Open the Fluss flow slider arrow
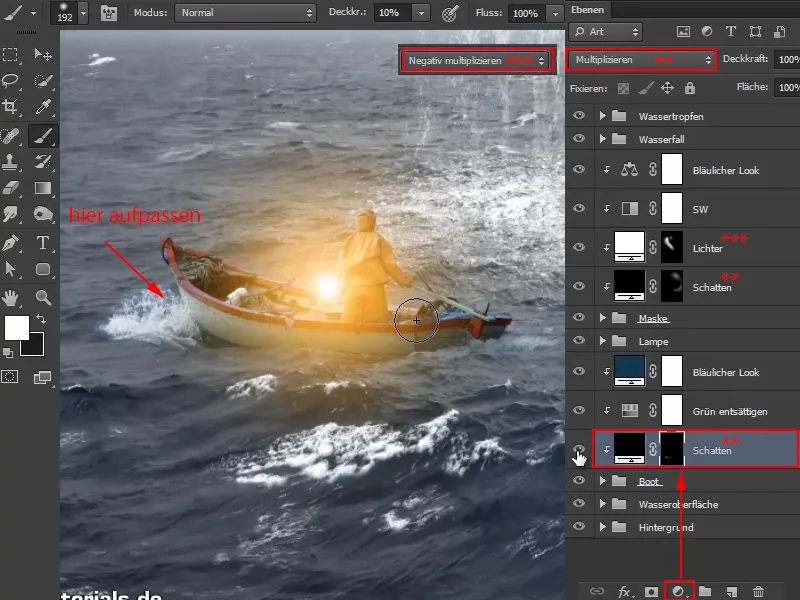Viewport: 800px width, 600px height. (555, 13)
